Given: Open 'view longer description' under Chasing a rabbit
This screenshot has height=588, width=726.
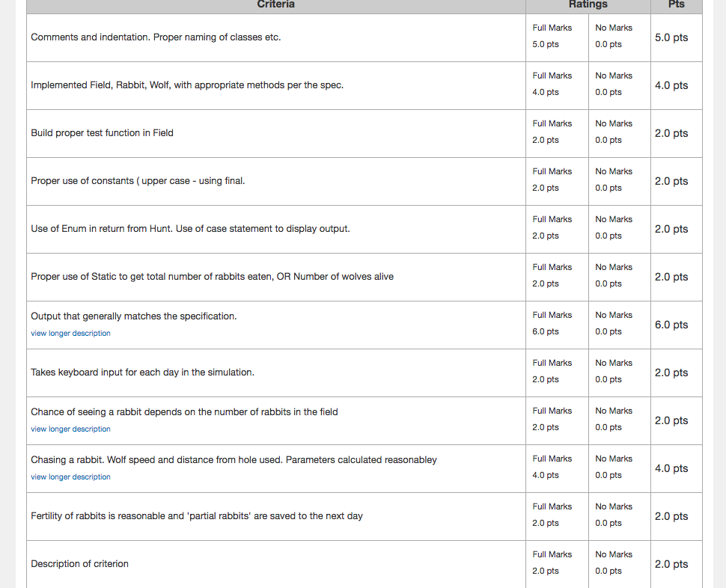Looking at the screenshot, I should [x=70, y=477].
